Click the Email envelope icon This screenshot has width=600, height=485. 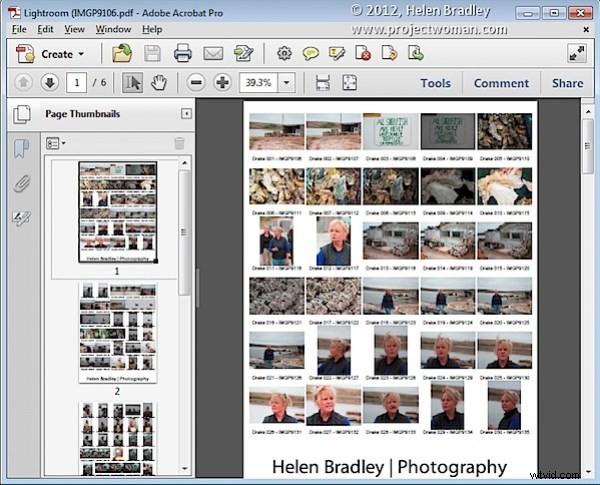click(x=213, y=54)
